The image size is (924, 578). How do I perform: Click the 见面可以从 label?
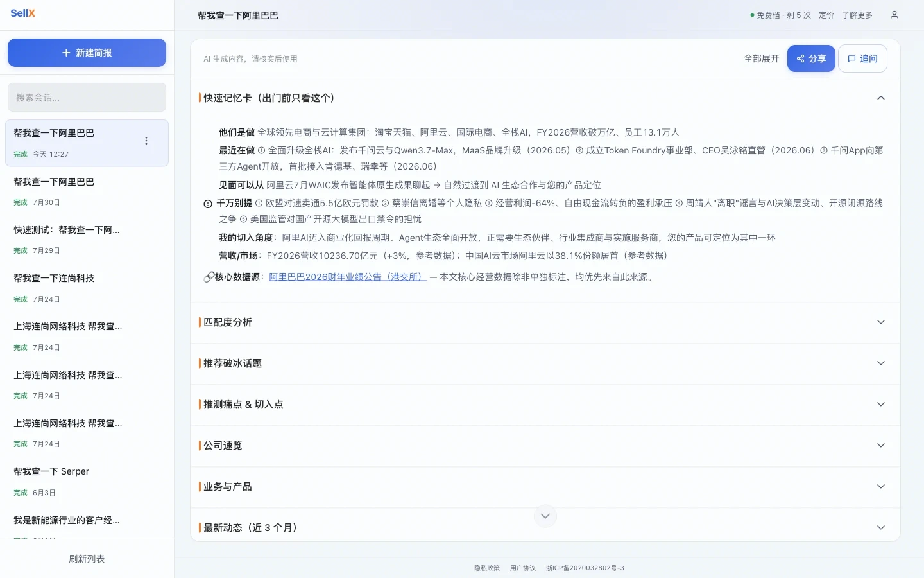coord(241,185)
